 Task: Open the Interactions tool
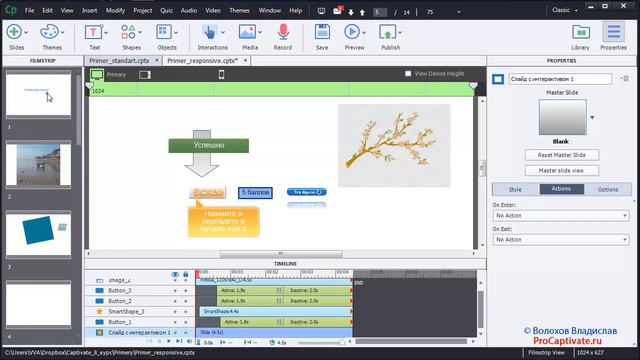[x=210, y=32]
